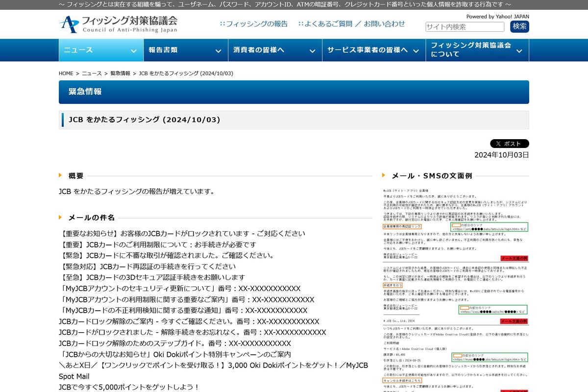Click the X ポスト share button

(x=510, y=144)
